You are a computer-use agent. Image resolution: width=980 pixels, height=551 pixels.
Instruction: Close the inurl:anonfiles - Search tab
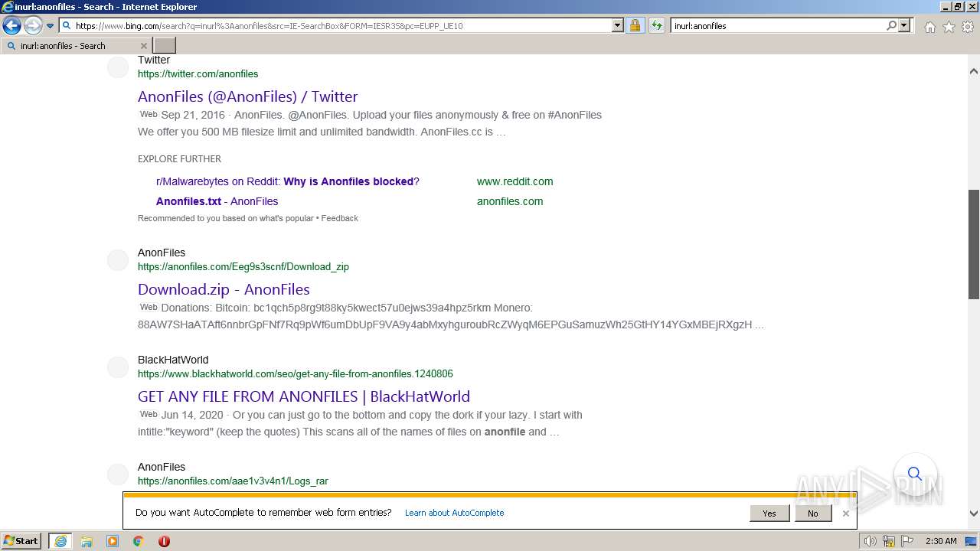(x=143, y=46)
